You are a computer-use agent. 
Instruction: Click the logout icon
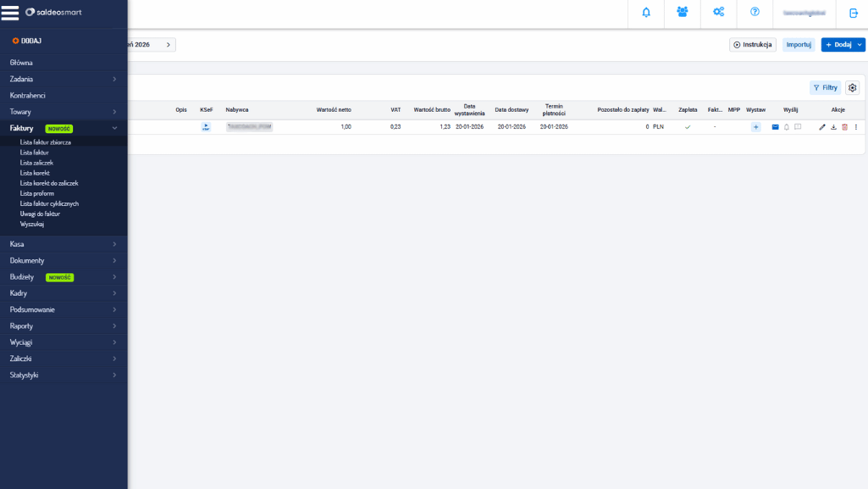tap(853, 13)
